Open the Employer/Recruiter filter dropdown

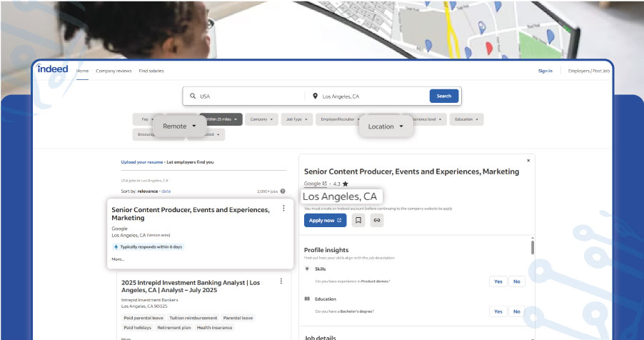[x=338, y=119]
